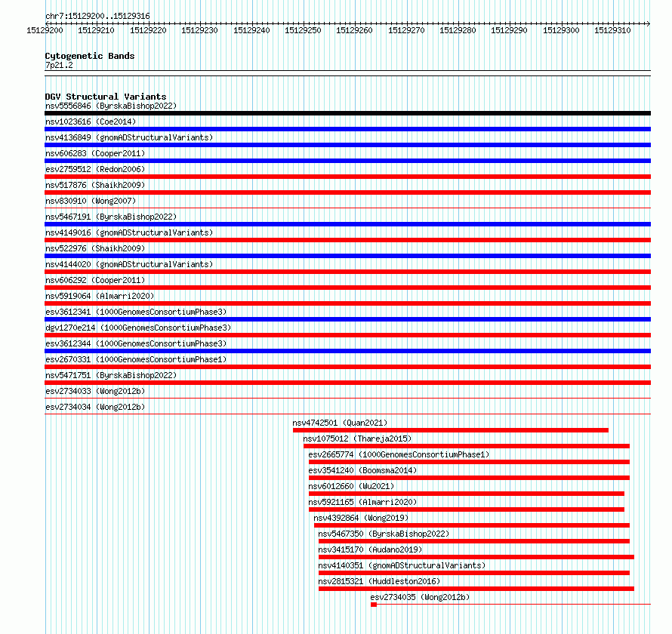Click the red bar under esv2759512

[347, 177]
